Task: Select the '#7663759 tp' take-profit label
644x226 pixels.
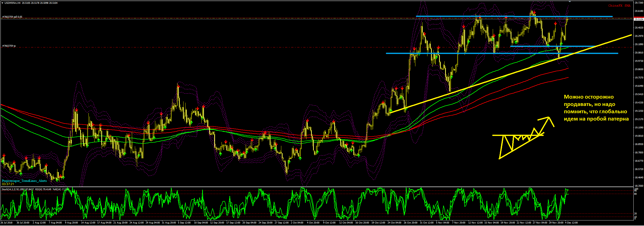Action: (x=9, y=46)
